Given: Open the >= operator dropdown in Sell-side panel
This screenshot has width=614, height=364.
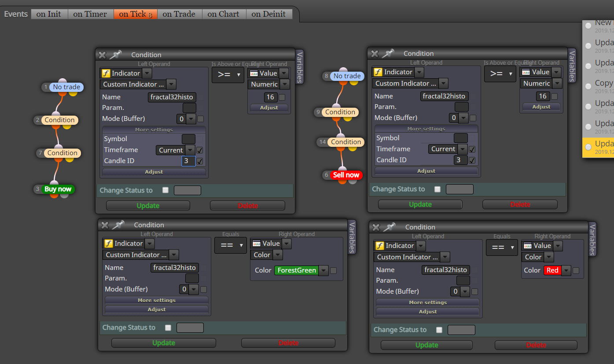Looking at the screenshot, I should [x=500, y=73].
